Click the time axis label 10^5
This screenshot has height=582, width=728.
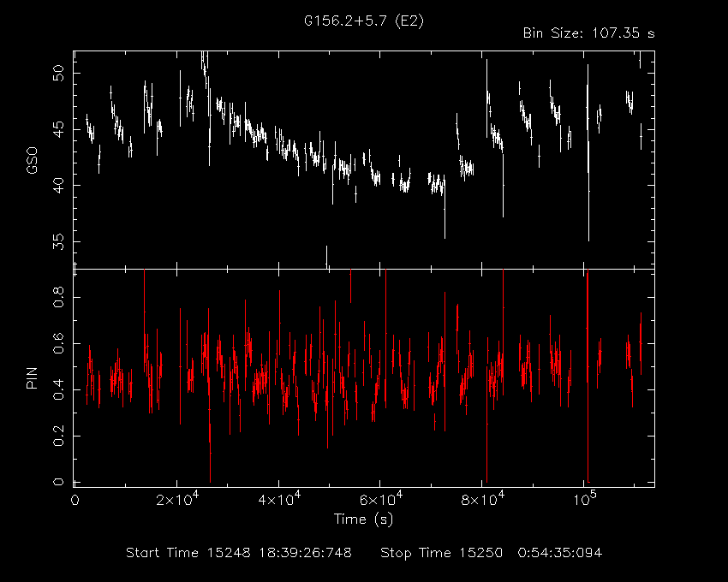click(x=584, y=499)
